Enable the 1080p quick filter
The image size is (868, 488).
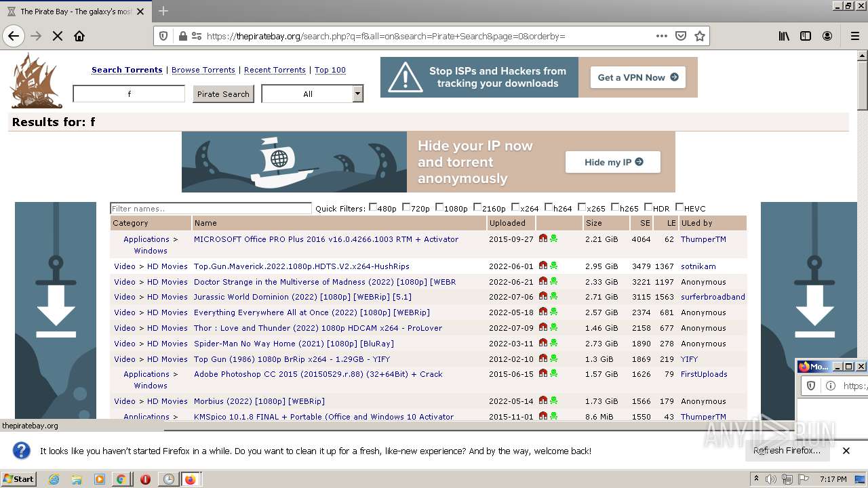pyautogui.click(x=439, y=207)
